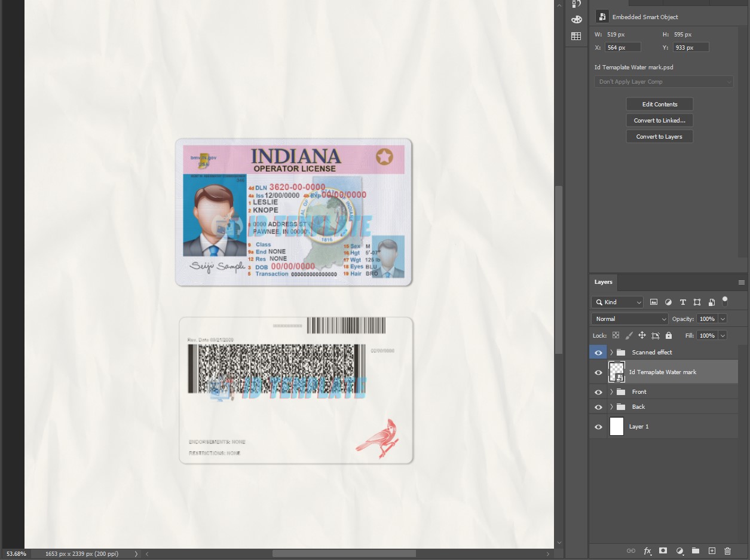Toggle the layer filtering switch

[725, 301]
